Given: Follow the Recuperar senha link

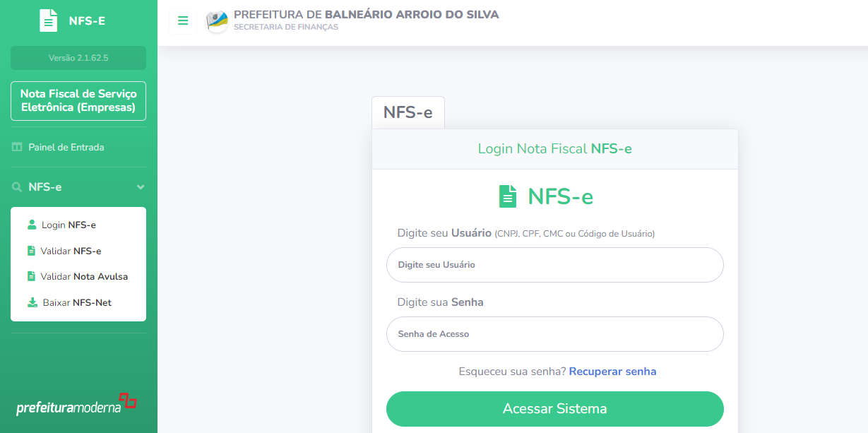Looking at the screenshot, I should (x=612, y=372).
